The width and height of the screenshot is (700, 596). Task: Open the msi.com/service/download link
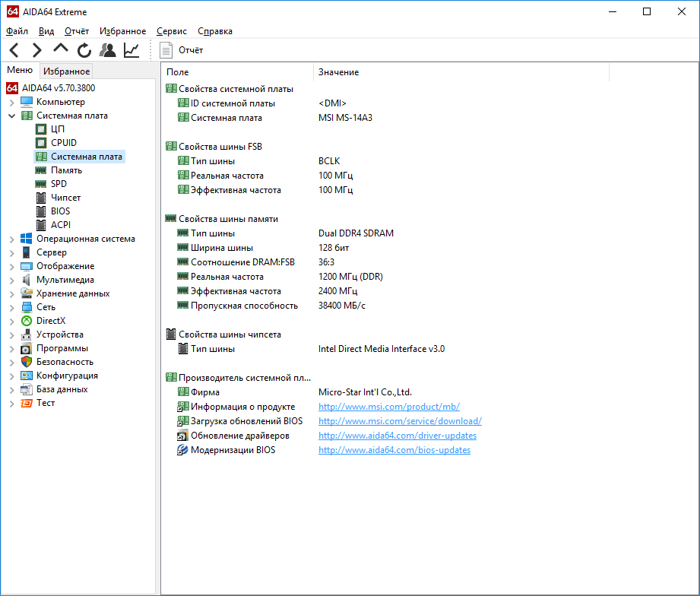point(400,421)
